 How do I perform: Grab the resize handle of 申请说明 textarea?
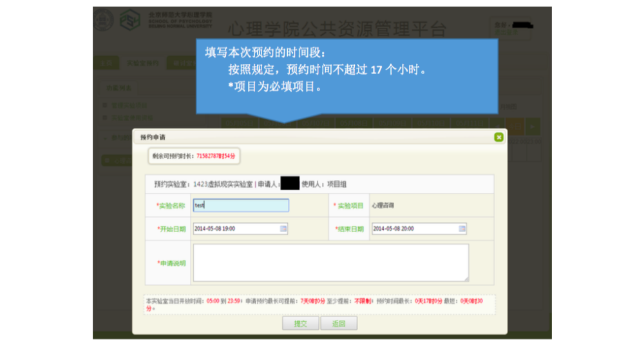[x=466, y=279]
